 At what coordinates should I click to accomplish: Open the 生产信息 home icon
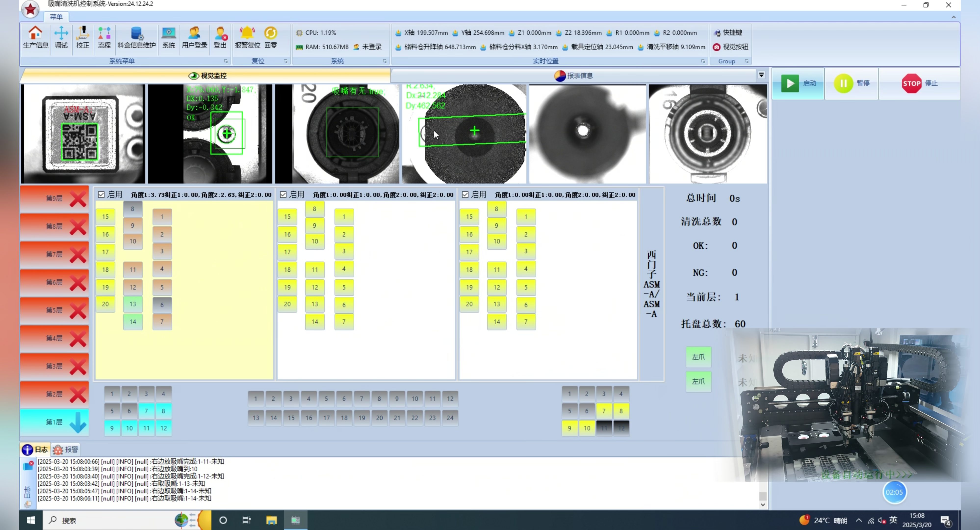[x=35, y=37]
